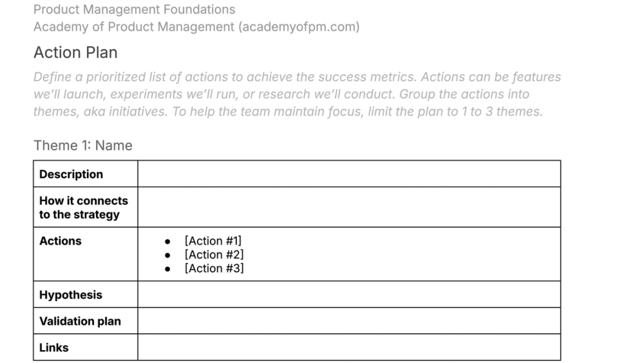Click the empty Validation plan value cell

pyautogui.click(x=348, y=321)
